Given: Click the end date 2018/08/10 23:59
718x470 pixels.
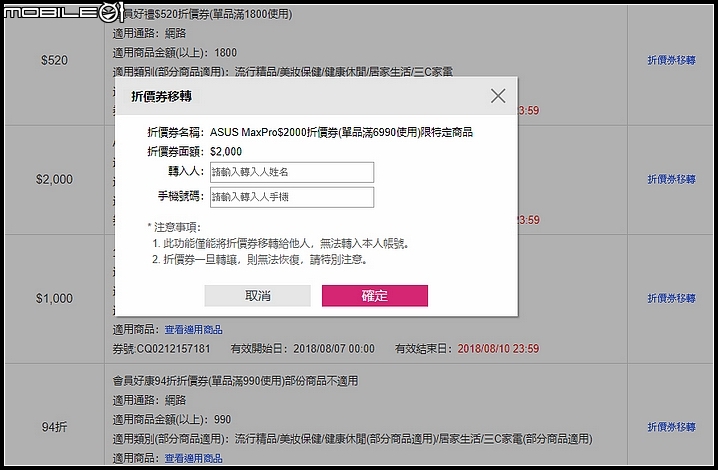Looking at the screenshot, I should (x=498, y=349).
